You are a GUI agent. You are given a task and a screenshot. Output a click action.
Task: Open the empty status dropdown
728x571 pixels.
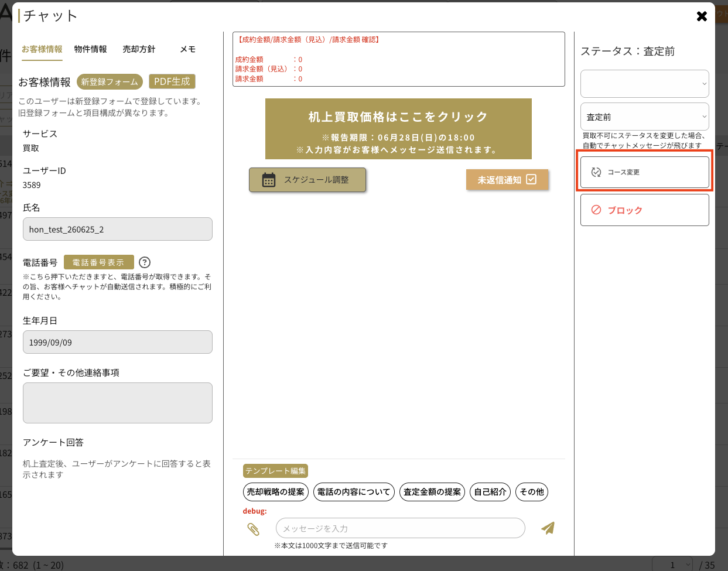tap(644, 84)
